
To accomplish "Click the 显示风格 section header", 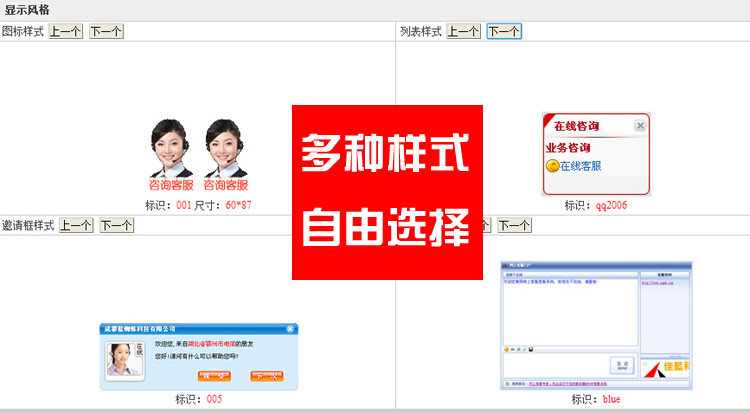I will tap(27, 10).
